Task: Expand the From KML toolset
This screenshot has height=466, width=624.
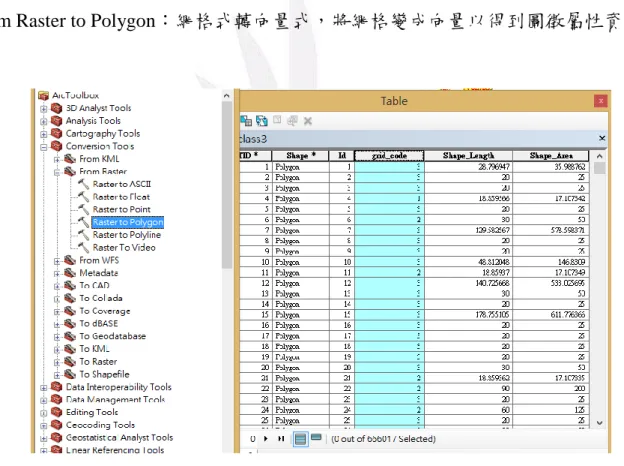Action: [x=57, y=160]
